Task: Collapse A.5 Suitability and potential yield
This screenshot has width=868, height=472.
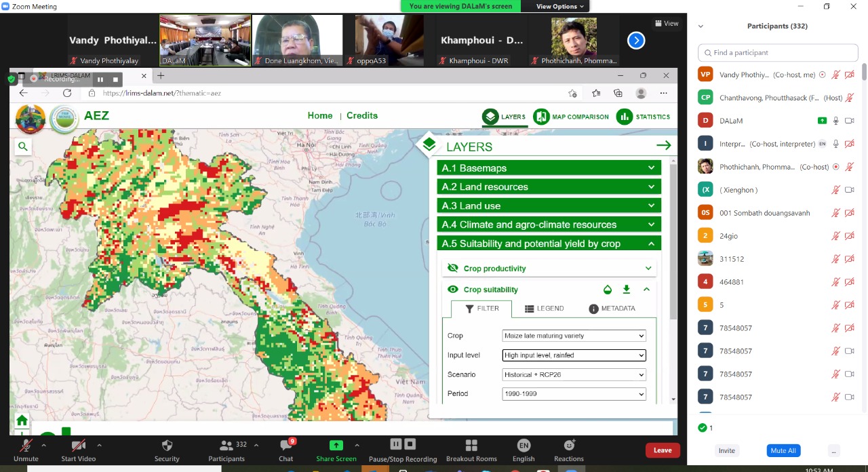Action: [549, 243]
